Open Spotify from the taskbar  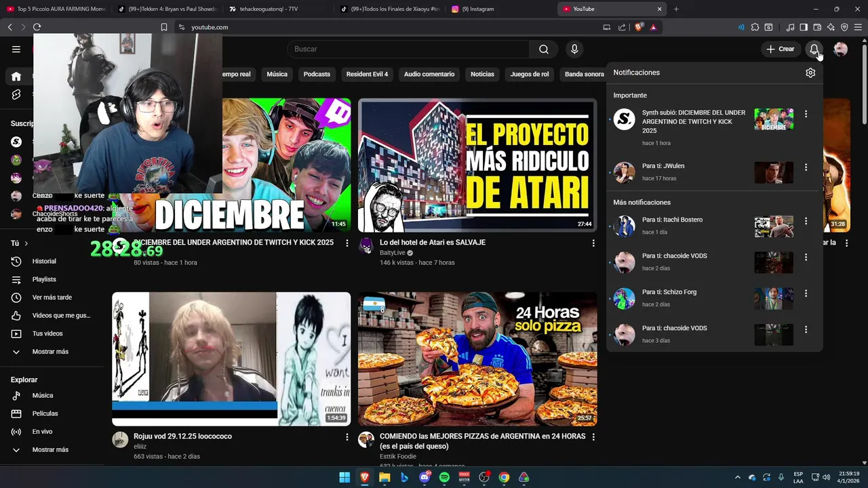(x=444, y=477)
